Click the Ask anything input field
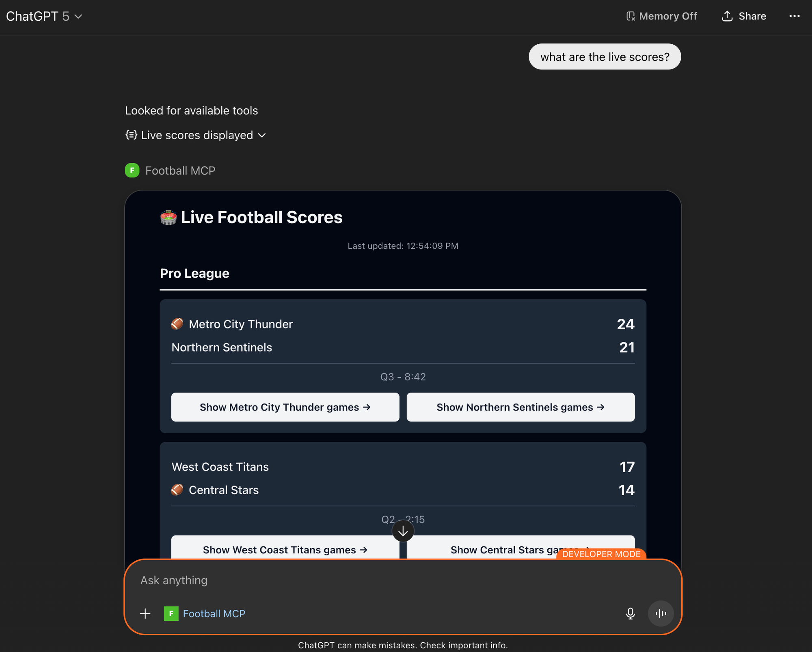812x652 pixels. pyautogui.click(x=365, y=580)
